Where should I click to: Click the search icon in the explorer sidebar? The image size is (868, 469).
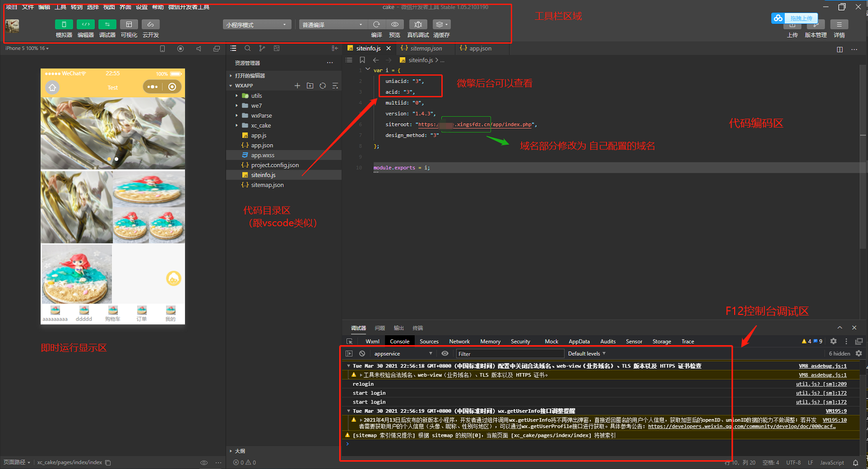[248, 48]
